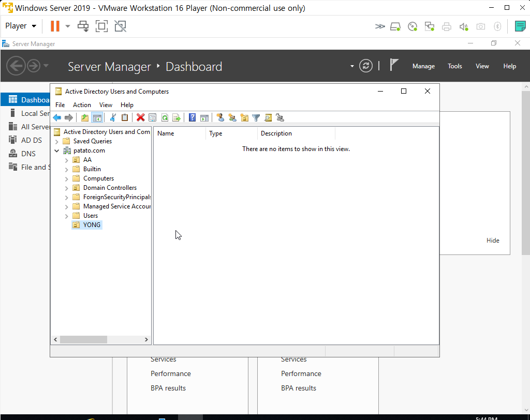Click Send Ctrl+Alt+Del icon in VMware

(x=83, y=26)
